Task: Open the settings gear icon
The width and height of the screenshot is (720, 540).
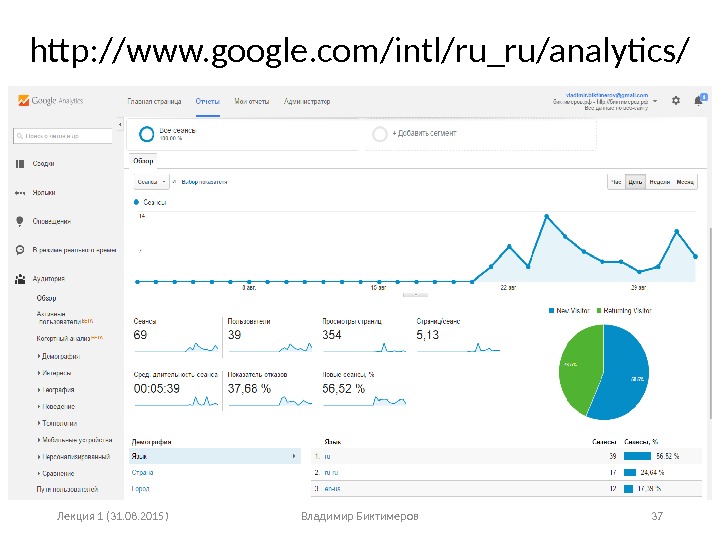Action: [x=675, y=100]
